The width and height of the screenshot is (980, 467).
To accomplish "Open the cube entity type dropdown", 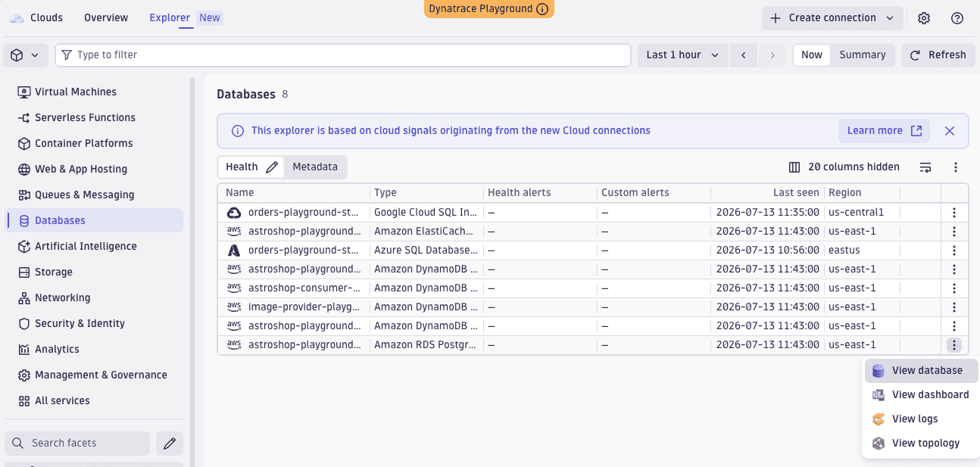I will (26, 55).
